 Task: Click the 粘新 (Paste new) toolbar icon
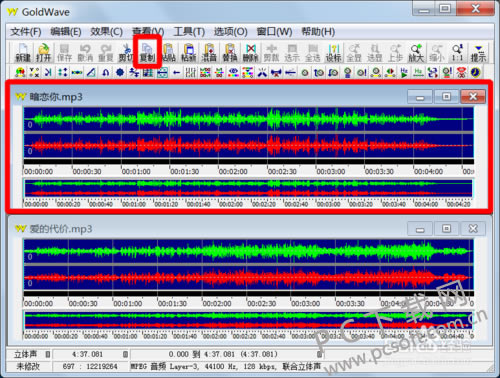pyautogui.click(x=189, y=53)
